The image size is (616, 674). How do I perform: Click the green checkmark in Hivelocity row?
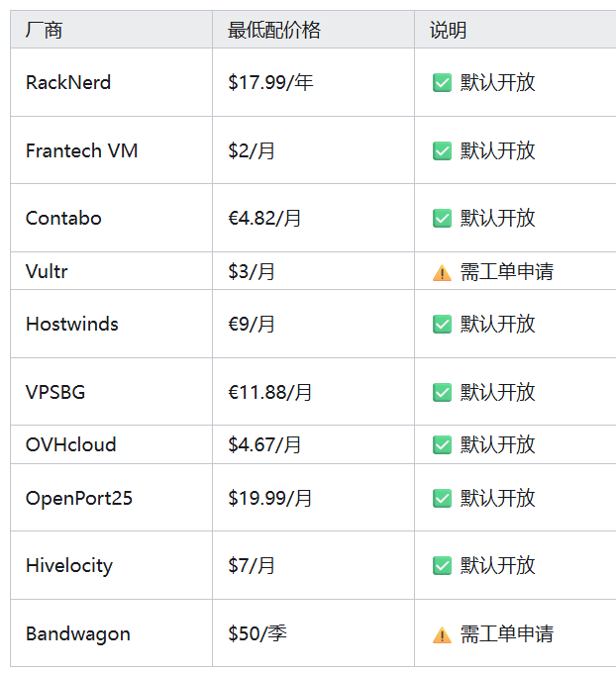[442, 566]
